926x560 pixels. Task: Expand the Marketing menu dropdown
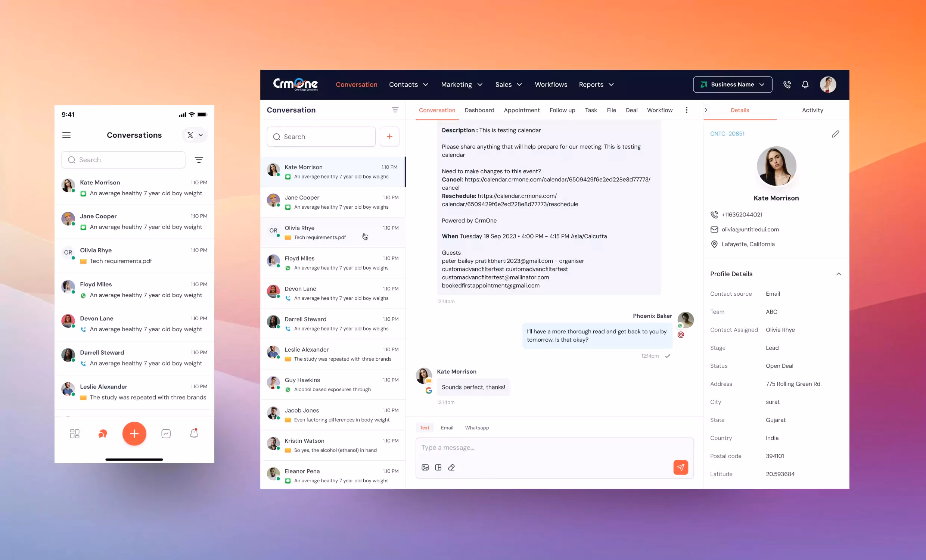462,85
